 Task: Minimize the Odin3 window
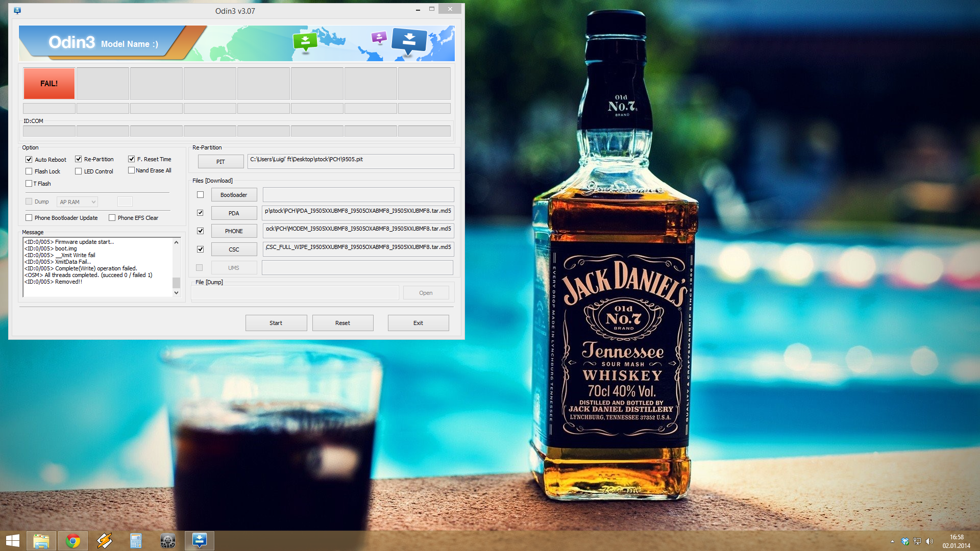pos(418,9)
